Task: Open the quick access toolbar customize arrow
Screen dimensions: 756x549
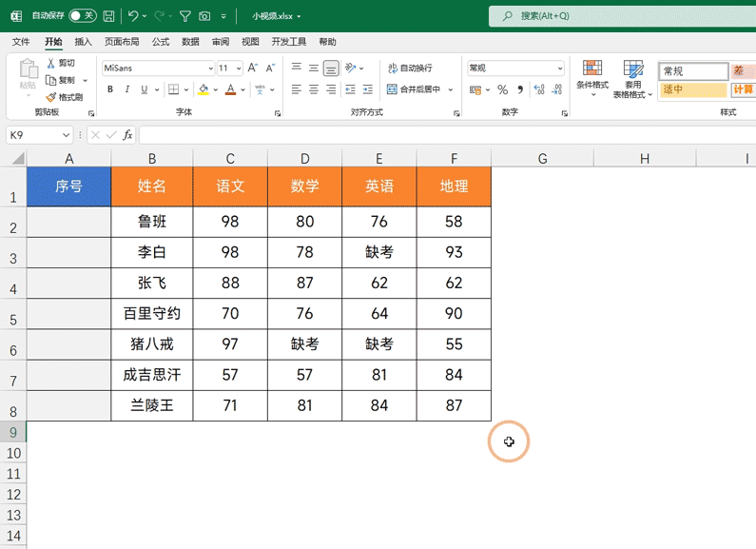Action: [x=223, y=16]
